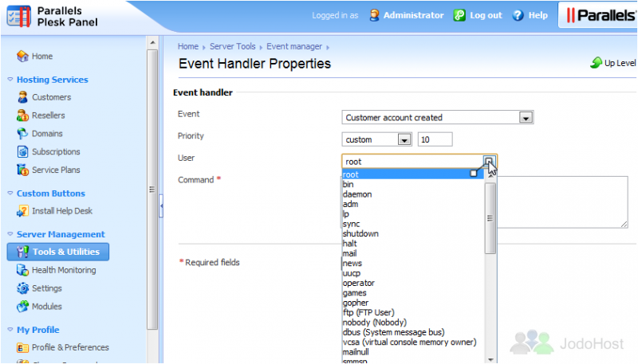Collapse the Server Management section
The width and height of the screenshot is (638, 364).
(10, 234)
